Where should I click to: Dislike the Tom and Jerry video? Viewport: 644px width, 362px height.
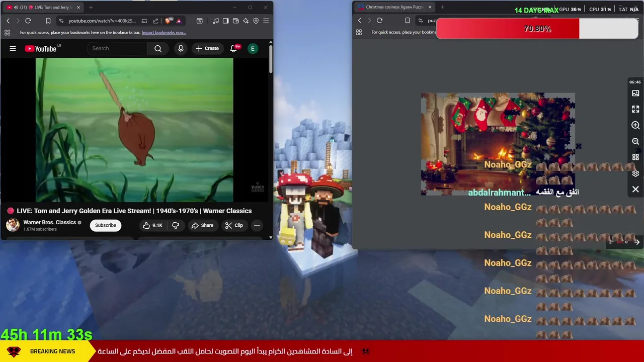pos(176,225)
